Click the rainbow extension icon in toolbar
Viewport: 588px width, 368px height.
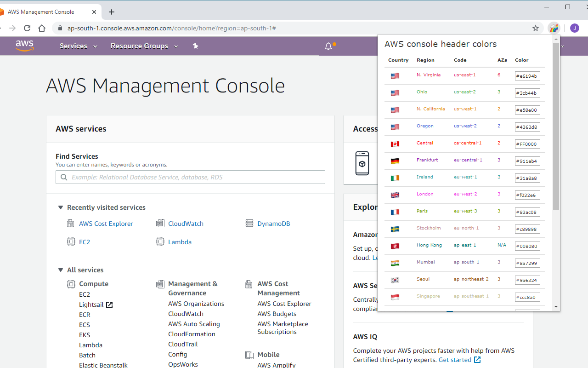pyautogui.click(x=554, y=28)
